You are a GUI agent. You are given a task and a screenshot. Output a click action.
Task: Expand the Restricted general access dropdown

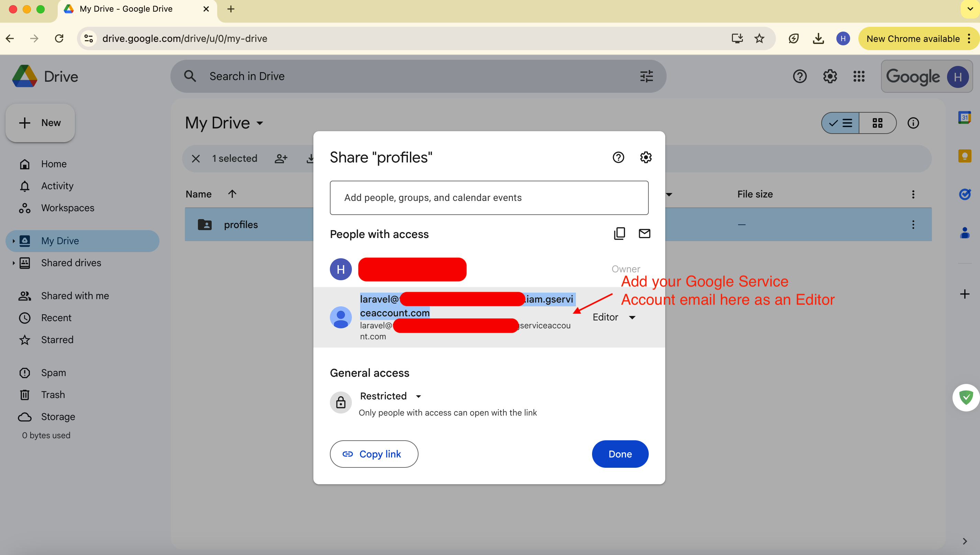coord(390,396)
